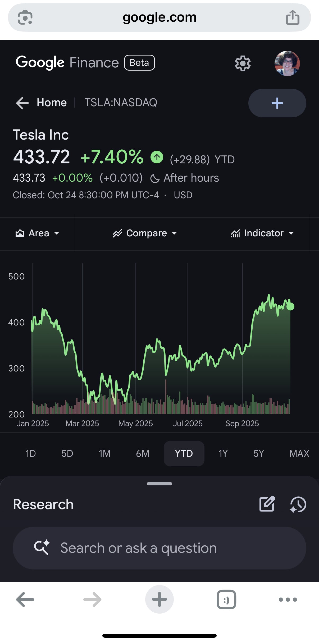319x644 pixels.
Task: Add TSLA with the plus button
Action: tap(277, 103)
